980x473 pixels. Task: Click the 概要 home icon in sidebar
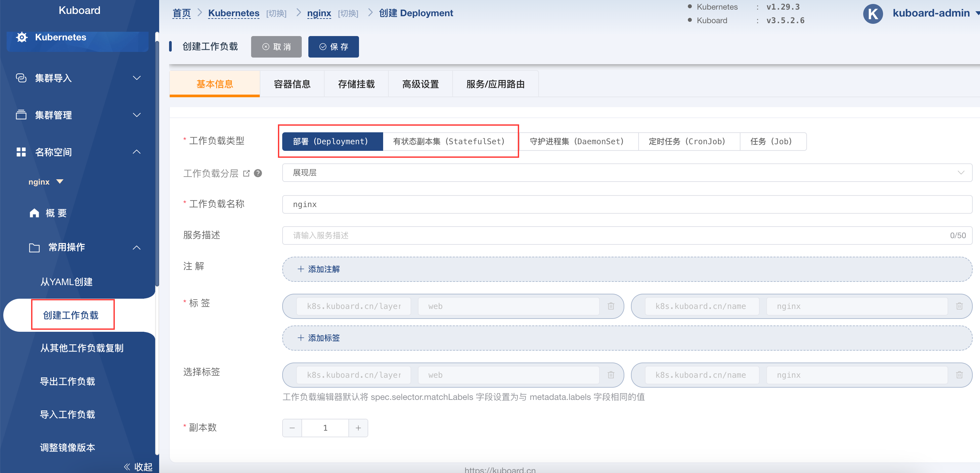[34, 213]
